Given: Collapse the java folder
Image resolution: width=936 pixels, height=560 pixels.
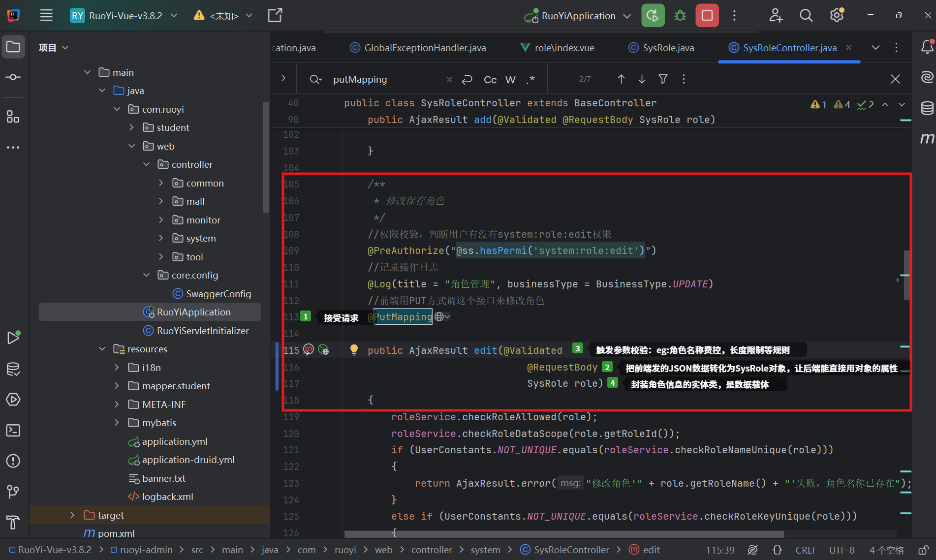Looking at the screenshot, I should coord(102,91).
